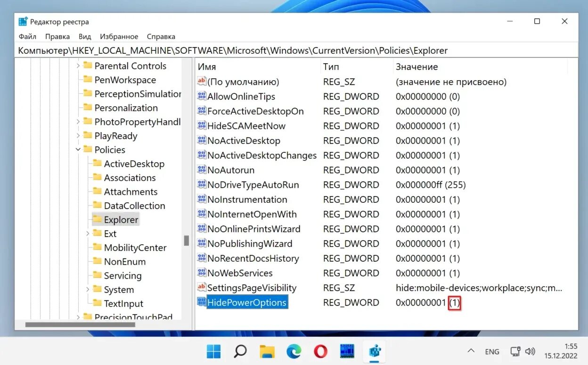588x365 pixels.
Task: Open File Explorer from taskbar
Action: click(267, 351)
